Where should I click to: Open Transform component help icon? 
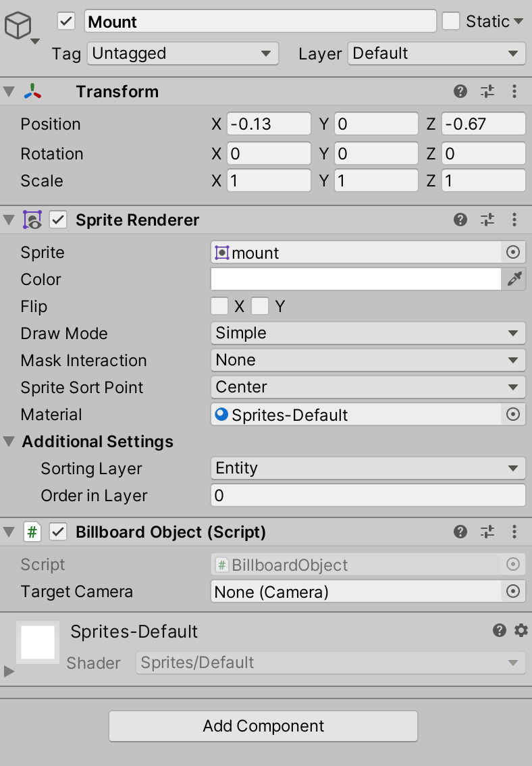(460, 91)
